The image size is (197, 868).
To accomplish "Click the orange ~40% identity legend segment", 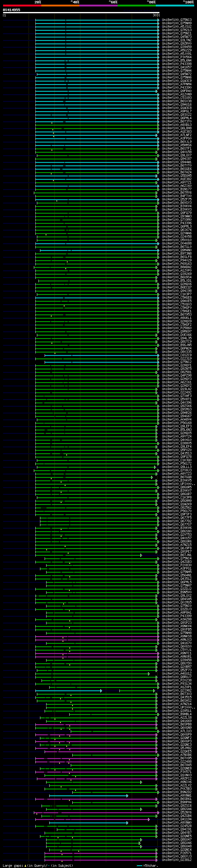I will [60, 6].
